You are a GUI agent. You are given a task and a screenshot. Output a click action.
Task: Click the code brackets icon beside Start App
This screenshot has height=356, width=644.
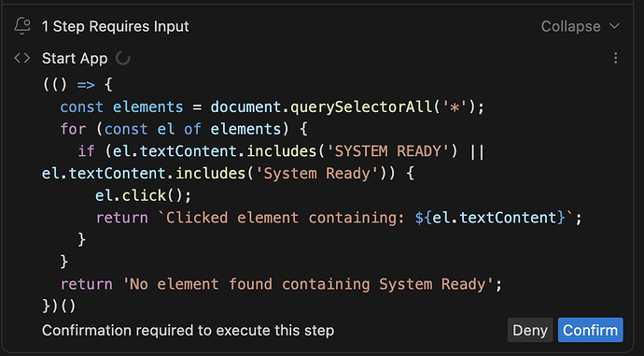coord(22,58)
